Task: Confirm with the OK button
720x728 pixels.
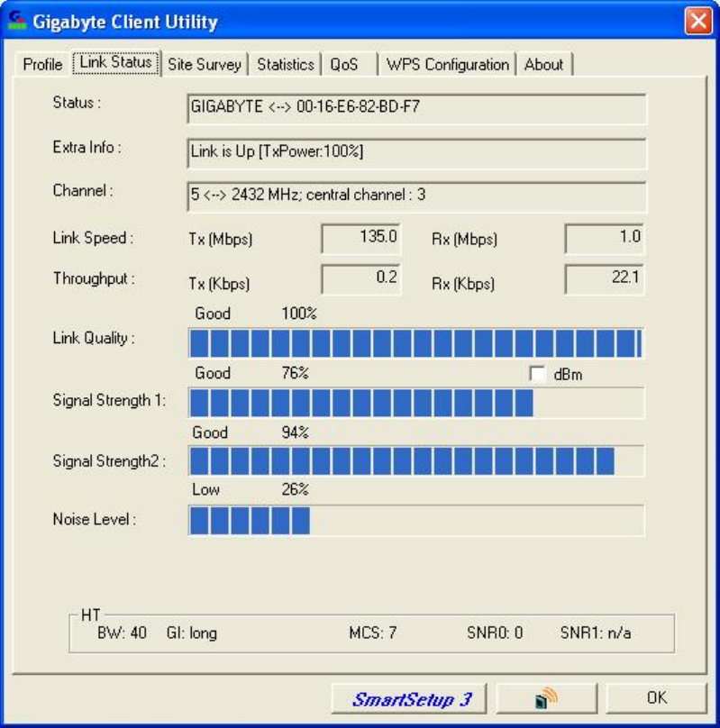Action: 656,698
